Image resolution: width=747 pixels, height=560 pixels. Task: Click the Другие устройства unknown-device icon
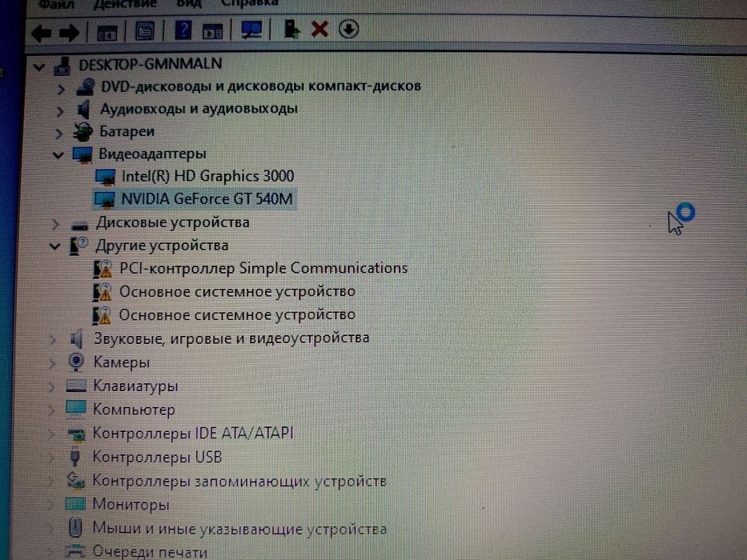(78, 246)
